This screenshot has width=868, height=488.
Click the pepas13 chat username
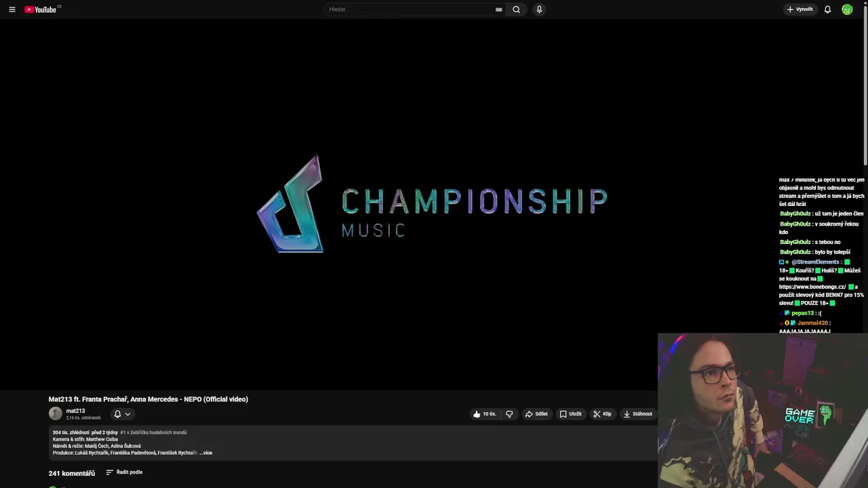pyautogui.click(x=802, y=313)
